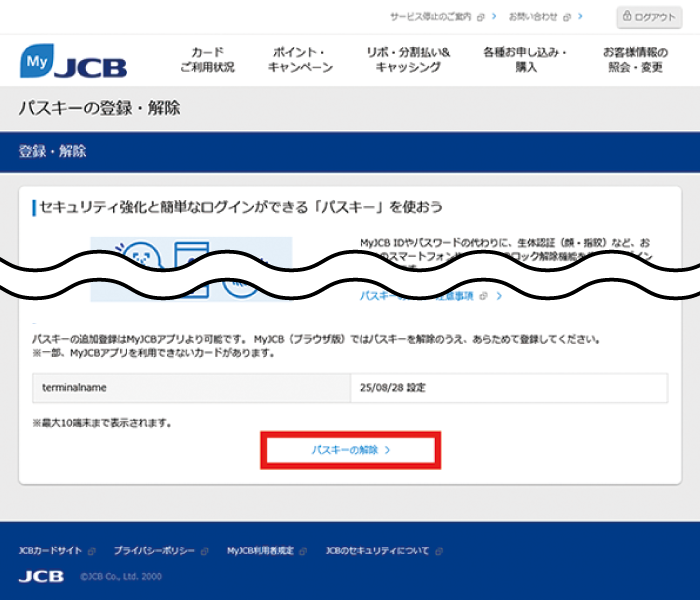700x600 pixels.
Task: Open the サービス停止のご案内 link
Action: 431,17
